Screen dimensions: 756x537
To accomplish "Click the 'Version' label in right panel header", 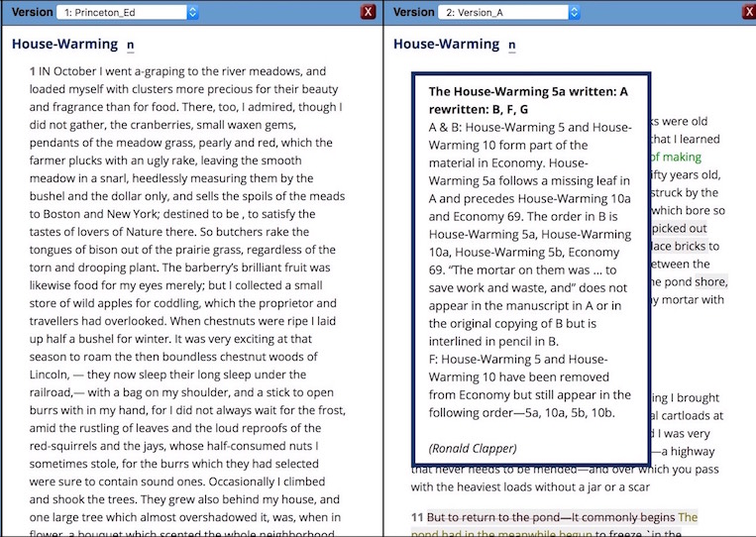I will pos(414,12).
